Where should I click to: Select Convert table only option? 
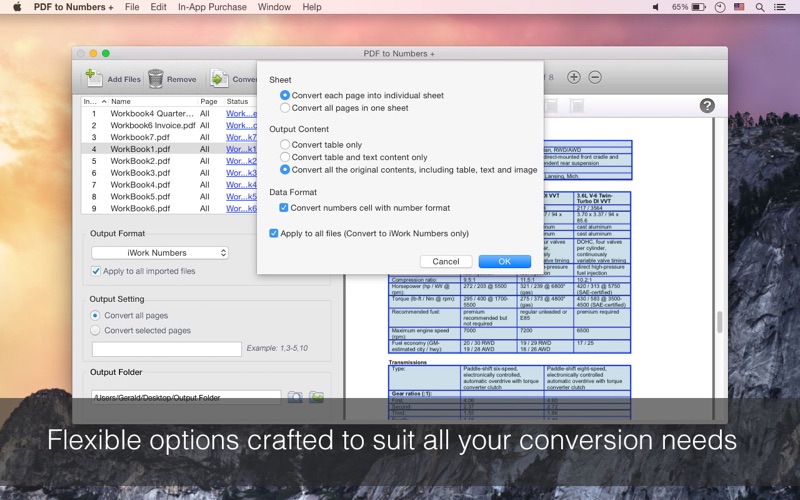[x=285, y=144]
